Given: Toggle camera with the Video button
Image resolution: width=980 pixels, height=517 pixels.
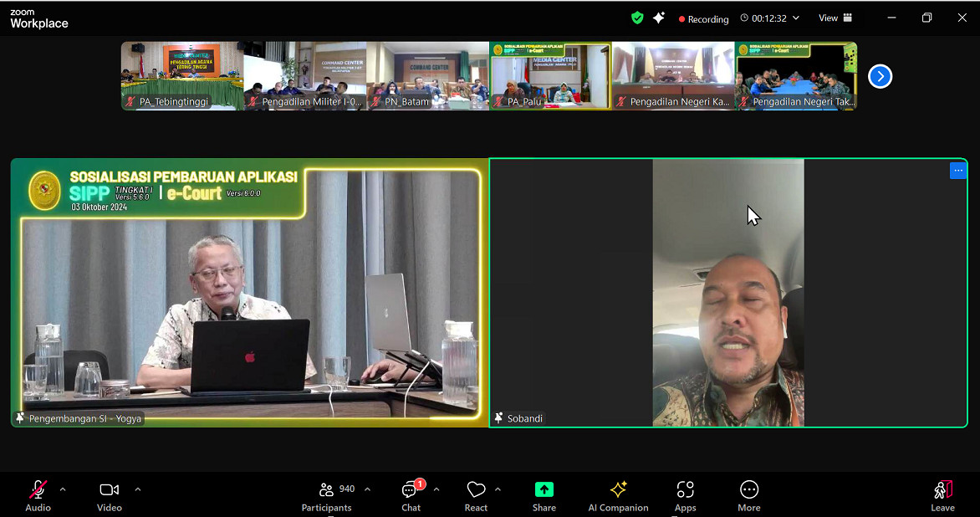Looking at the screenshot, I should (109, 494).
